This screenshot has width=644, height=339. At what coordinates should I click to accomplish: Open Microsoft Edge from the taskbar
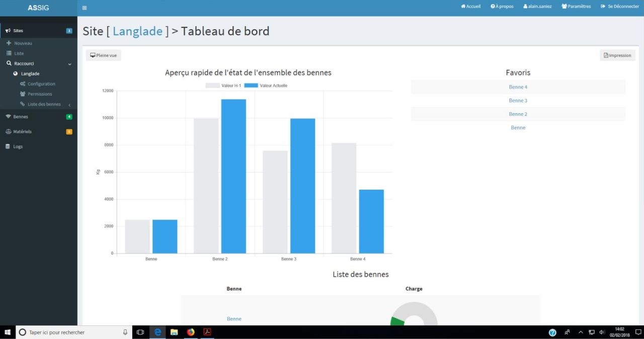(x=157, y=332)
